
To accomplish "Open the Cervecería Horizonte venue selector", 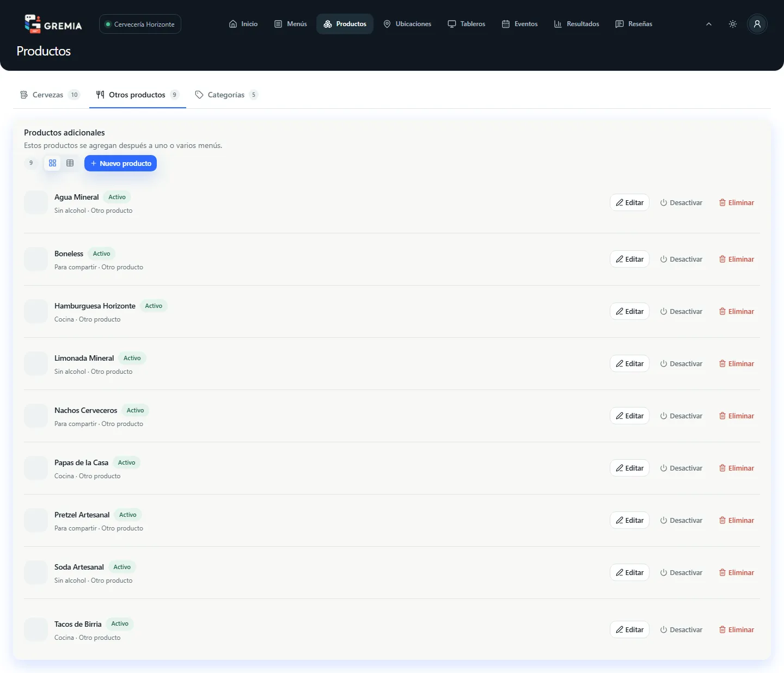I will tap(140, 24).
